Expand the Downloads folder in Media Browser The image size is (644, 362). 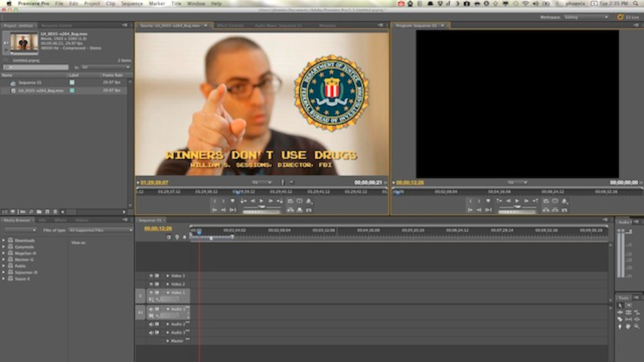pos(4,241)
